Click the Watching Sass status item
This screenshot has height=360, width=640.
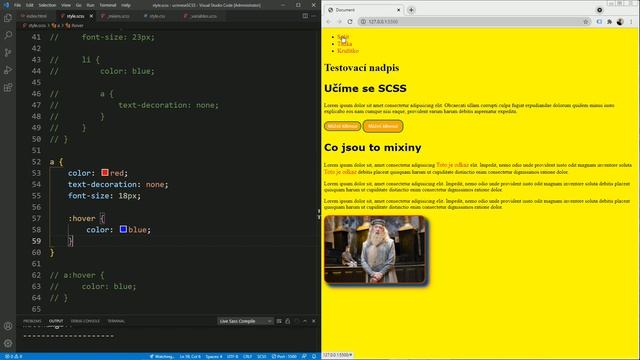pos(162,356)
